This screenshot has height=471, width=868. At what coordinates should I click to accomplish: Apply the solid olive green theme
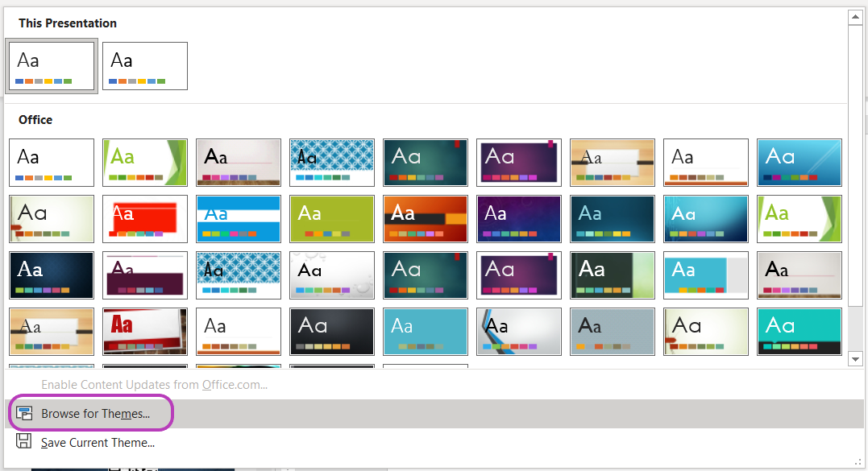tap(332, 219)
